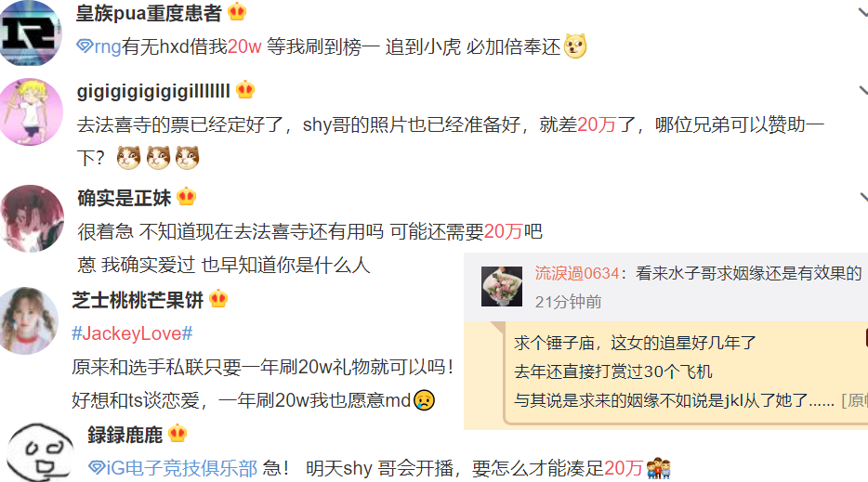Open the #JackeyLove# hashtag topic
This screenshot has width=868, height=482.
click(x=132, y=333)
